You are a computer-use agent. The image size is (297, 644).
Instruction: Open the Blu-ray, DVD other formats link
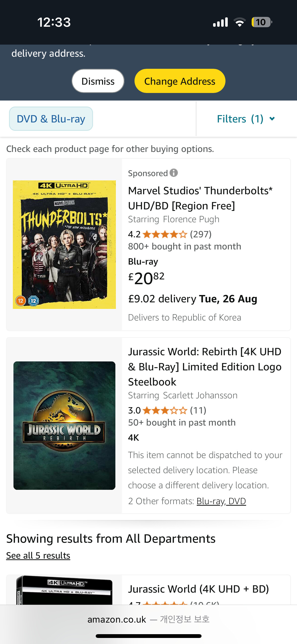pos(221,501)
